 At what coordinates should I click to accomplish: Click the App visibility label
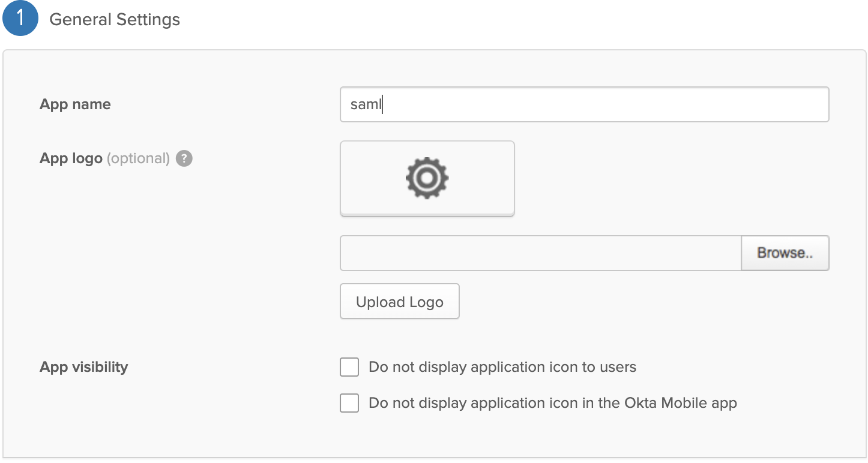83,367
